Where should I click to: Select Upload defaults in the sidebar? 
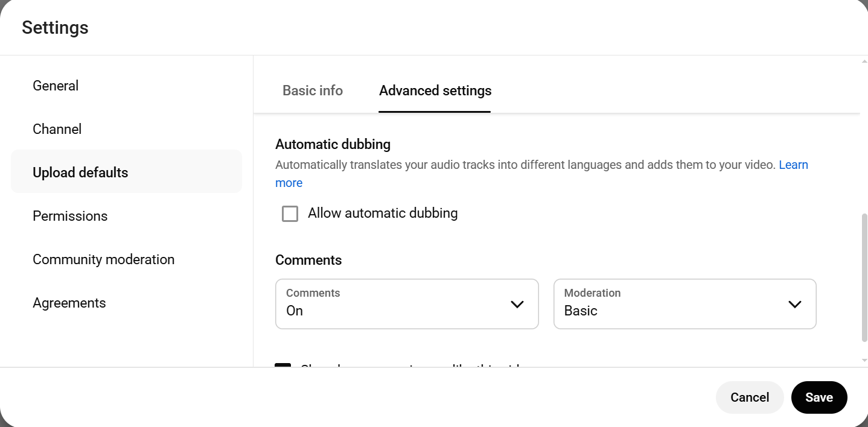[80, 172]
